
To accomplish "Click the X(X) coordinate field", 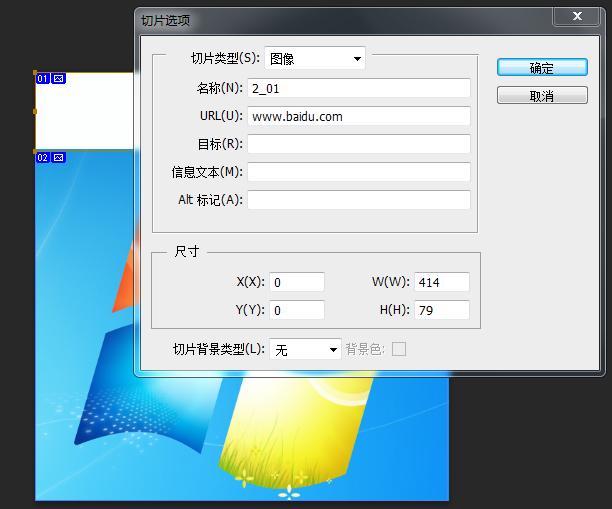I will pos(297,282).
